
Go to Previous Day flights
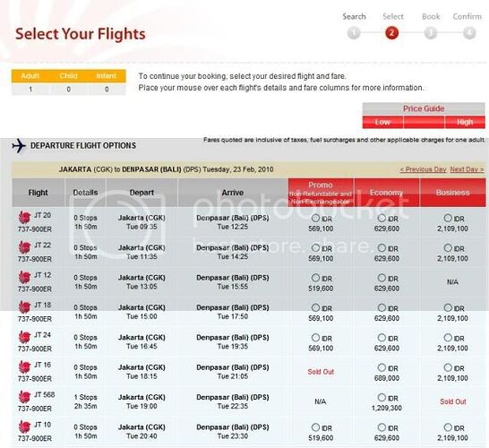(423, 169)
